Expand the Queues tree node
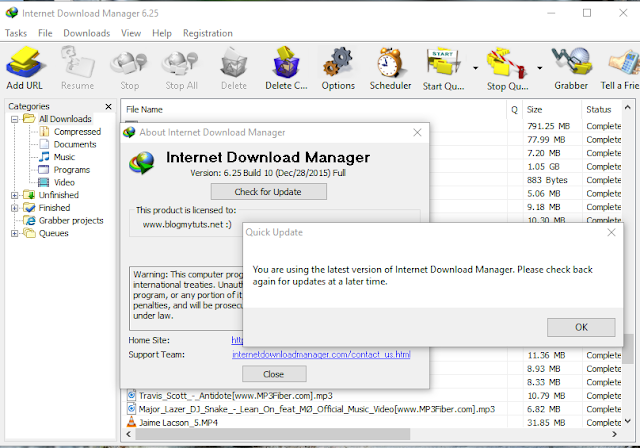 14,234
